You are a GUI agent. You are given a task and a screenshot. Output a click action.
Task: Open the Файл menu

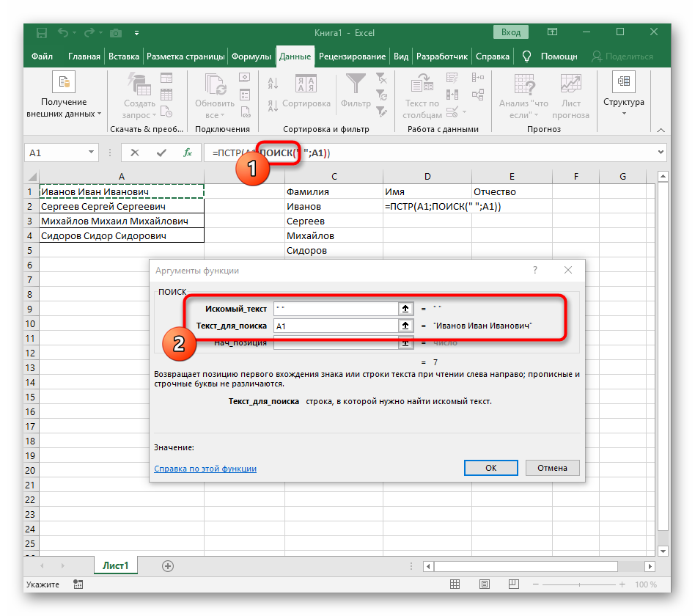[42, 56]
